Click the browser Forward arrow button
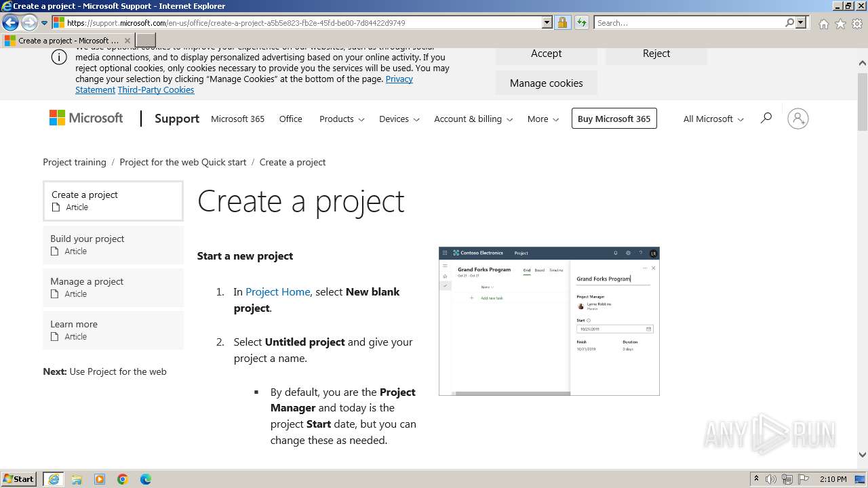Screen dimensions: 868x488 click(29, 22)
